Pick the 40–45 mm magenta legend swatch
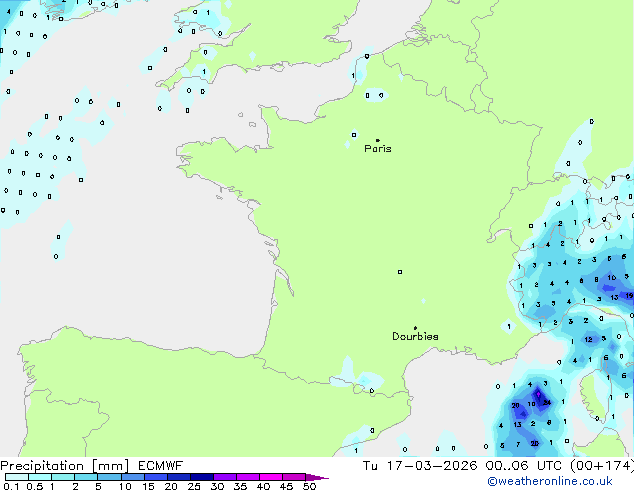Viewport: 634px width, 490px height. (271, 477)
